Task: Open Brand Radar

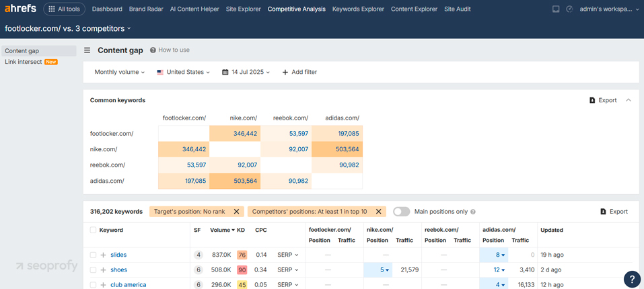Action: 146,9
